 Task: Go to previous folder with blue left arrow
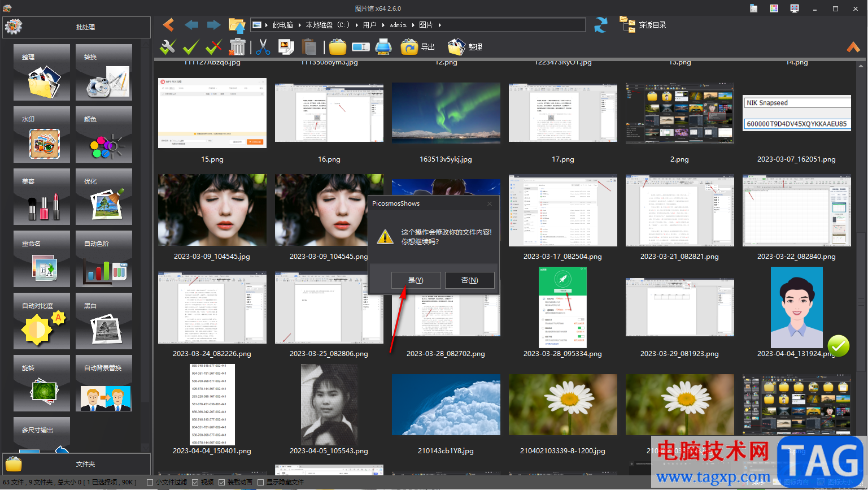(191, 25)
